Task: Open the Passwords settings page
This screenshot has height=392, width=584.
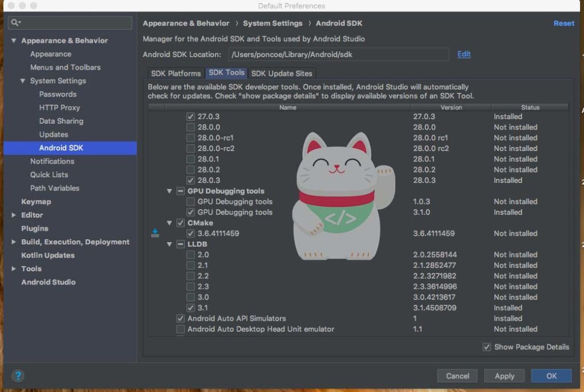Action: pyautogui.click(x=58, y=94)
